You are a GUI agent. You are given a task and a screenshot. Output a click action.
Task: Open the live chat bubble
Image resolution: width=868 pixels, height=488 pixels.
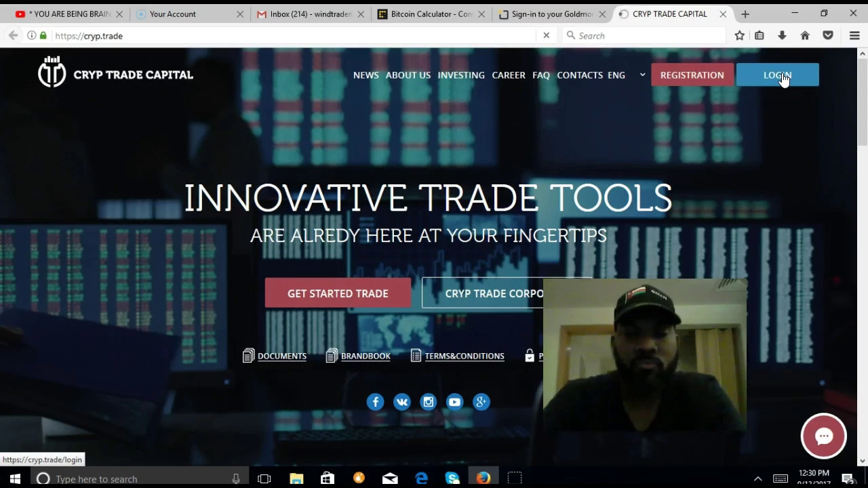click(x=824, y=436)
